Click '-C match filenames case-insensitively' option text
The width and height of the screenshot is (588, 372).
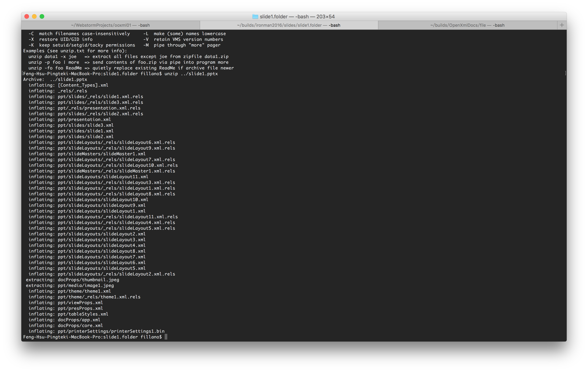click(x=79, y=34)
